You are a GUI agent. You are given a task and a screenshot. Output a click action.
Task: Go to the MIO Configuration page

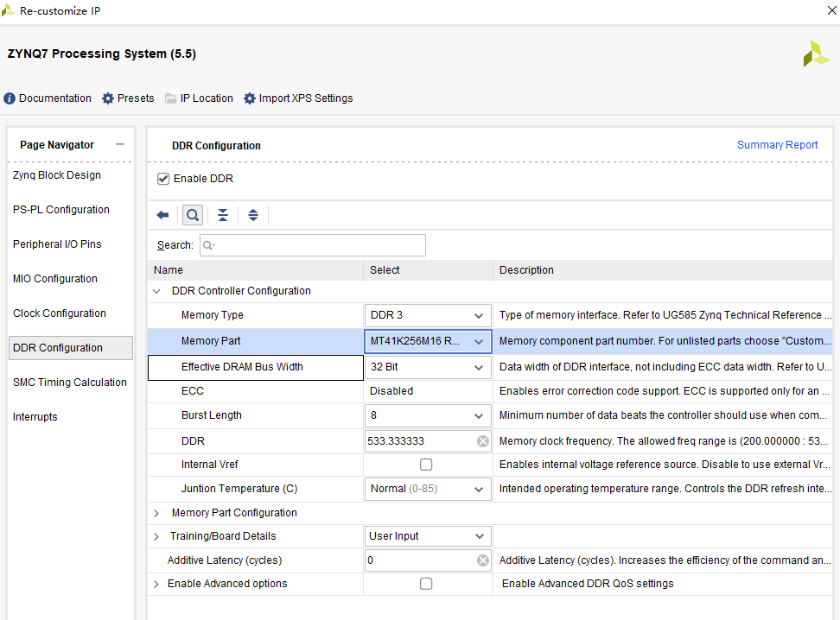pyautogui.click(x=55, y=279)
